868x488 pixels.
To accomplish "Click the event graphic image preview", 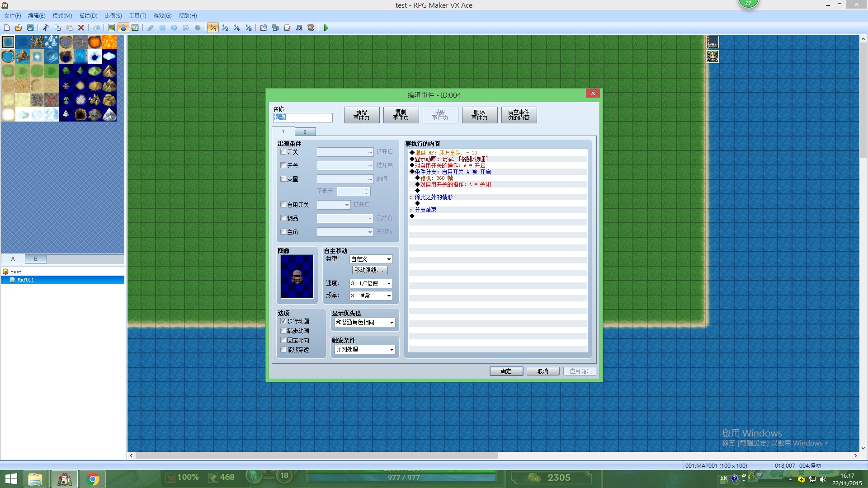I will [x=297, y=277].
